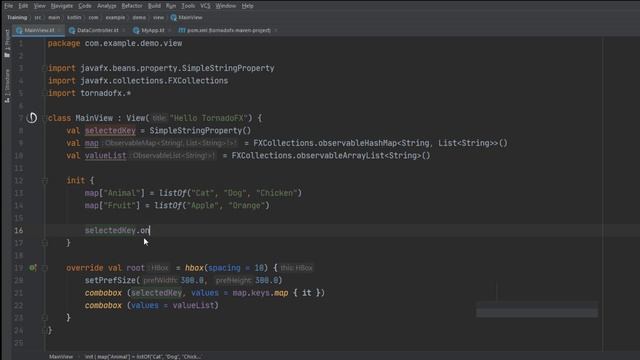Collapse the init block fold marker
640x360 pixels.
point(44,180)
